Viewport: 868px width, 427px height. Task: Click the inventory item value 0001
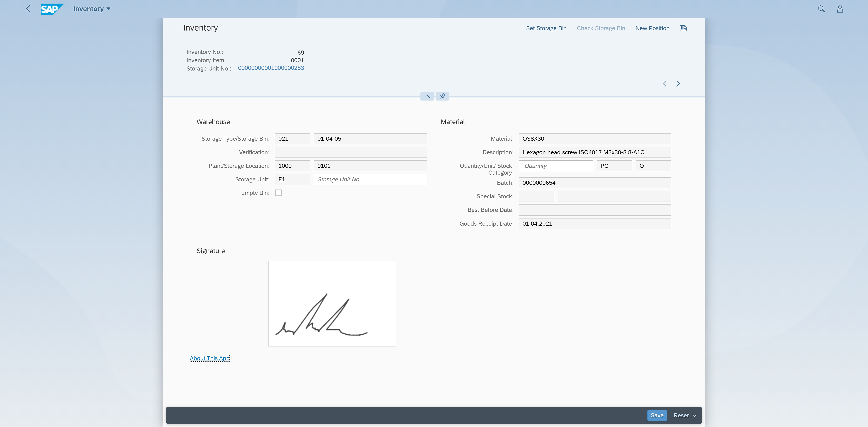297,60
